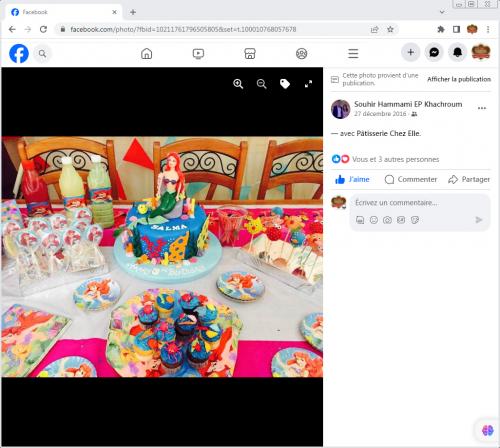500x448 pixels.
Task: Insert an emoji in comment
Action: (374, 220)
